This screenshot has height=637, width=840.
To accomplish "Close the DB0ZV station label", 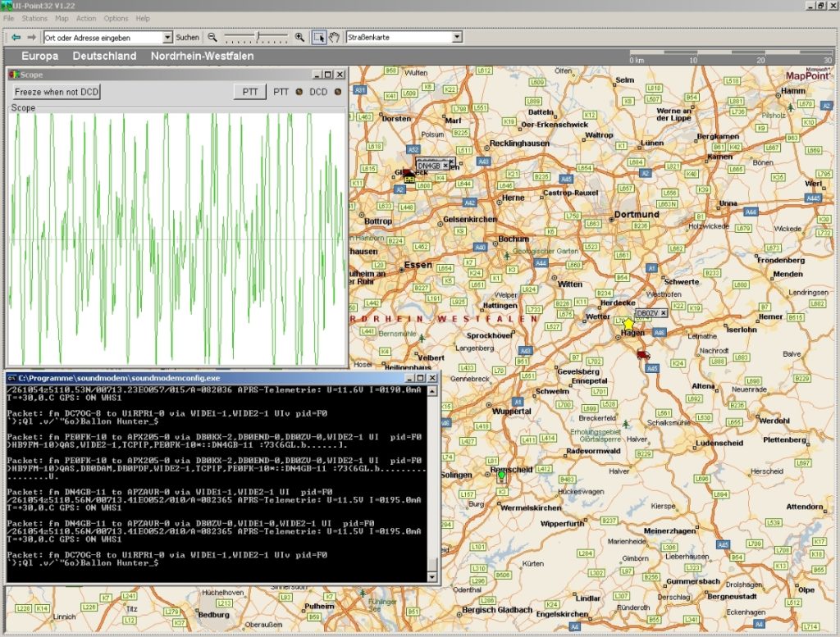I will (x=663, y=313).
